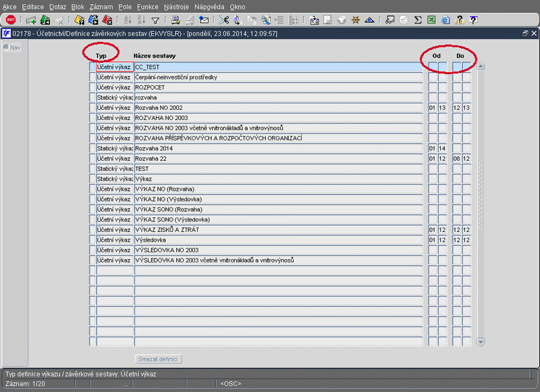Click the VÝKAZ SONO (Výsledovka) row

click(x=278, y=219)
